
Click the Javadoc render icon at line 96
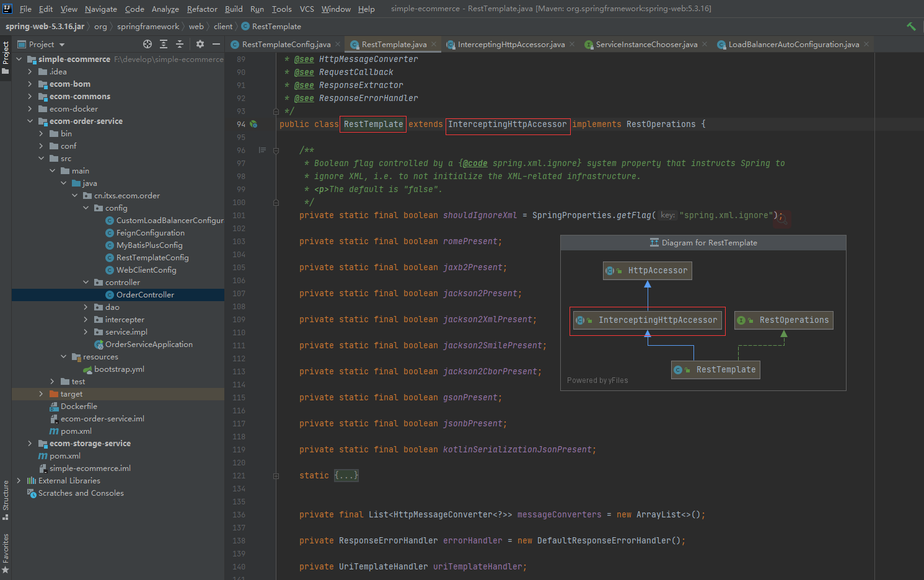[262, 150]
